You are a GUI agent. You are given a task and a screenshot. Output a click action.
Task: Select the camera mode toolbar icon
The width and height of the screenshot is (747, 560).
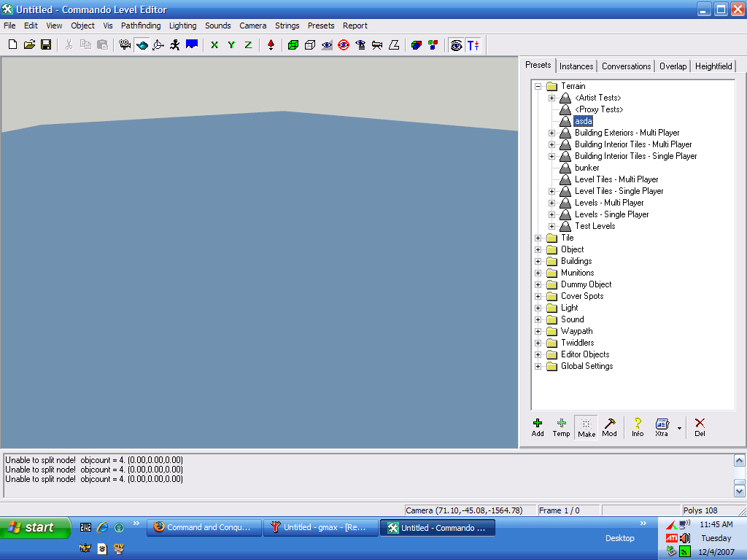click(125, 45)
